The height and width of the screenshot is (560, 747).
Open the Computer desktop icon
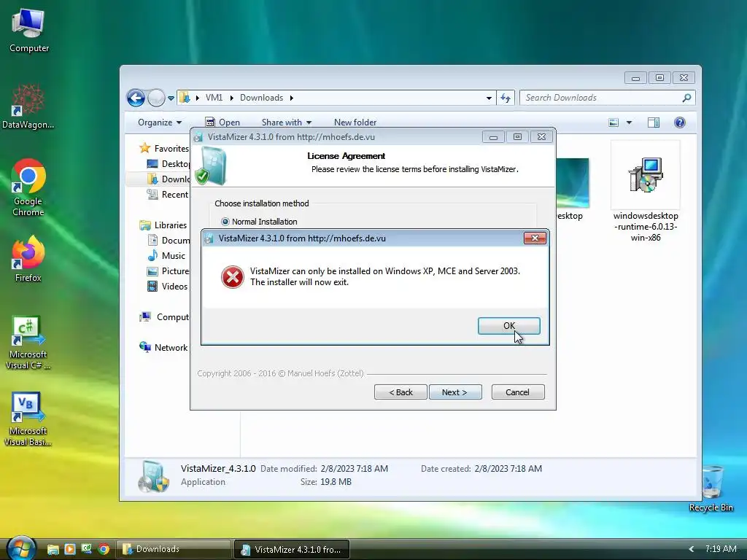(x=28, y=31)
